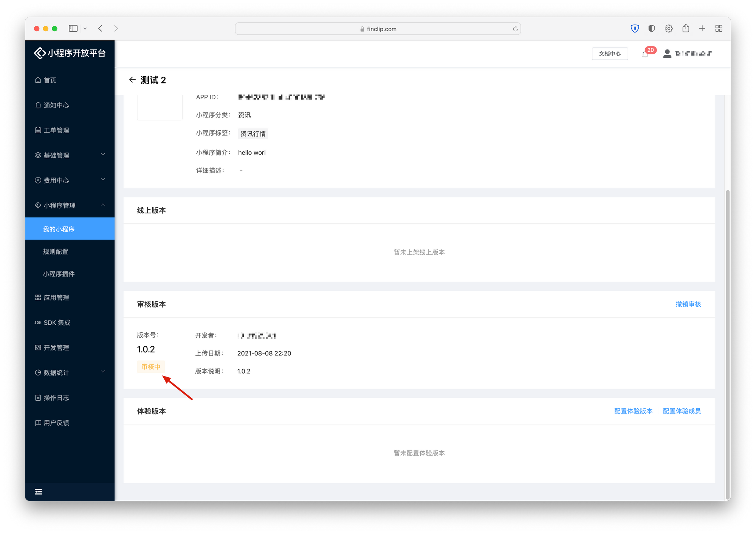Toggle the Safari sidebar button
Viewport: 756px width, 534px height.
(73, 28)
